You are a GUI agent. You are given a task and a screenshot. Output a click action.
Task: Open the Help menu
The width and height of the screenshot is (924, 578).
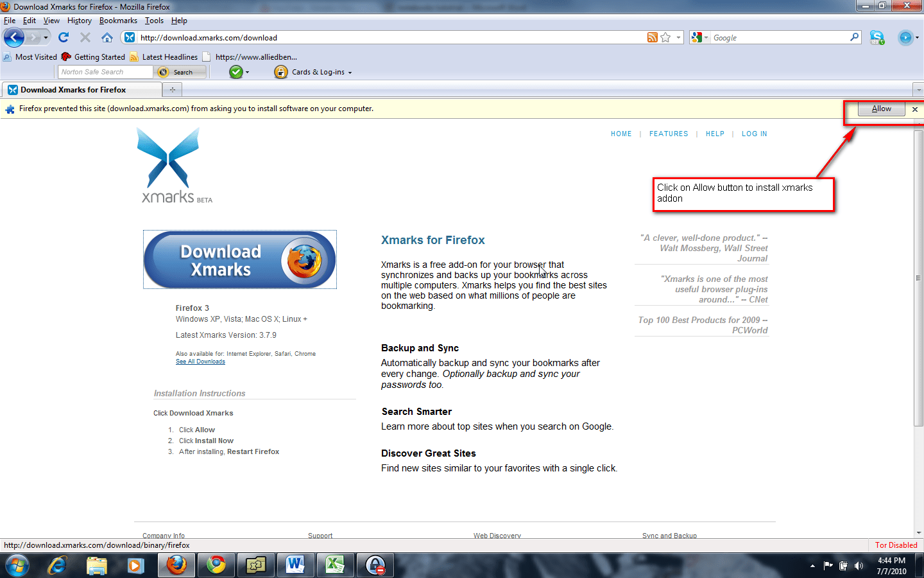(x=179, y=21)
